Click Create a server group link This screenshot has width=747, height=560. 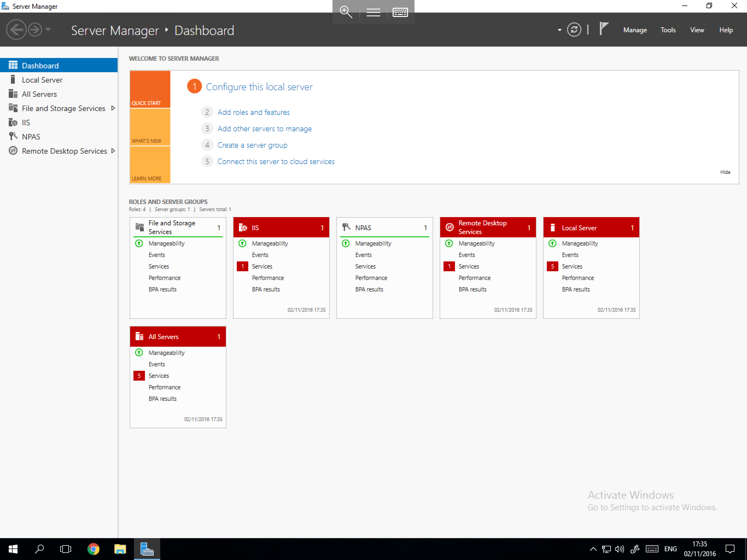click(x=252, y=145)
